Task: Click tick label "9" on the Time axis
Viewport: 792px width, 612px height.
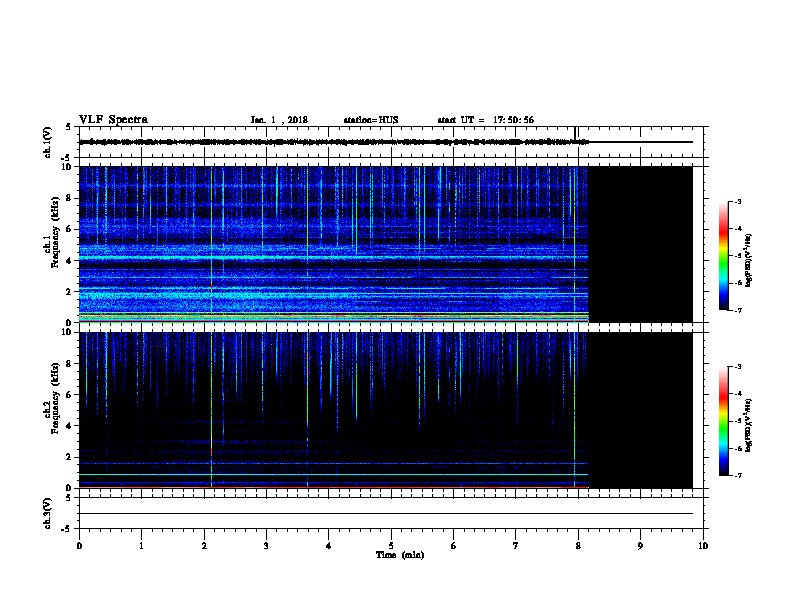Action: (640, 546)
